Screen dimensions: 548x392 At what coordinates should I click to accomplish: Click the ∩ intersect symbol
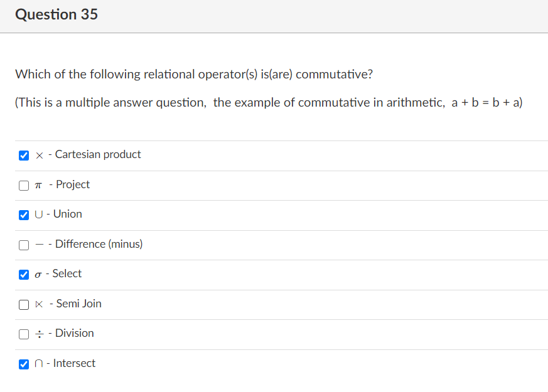click(39, 364)
